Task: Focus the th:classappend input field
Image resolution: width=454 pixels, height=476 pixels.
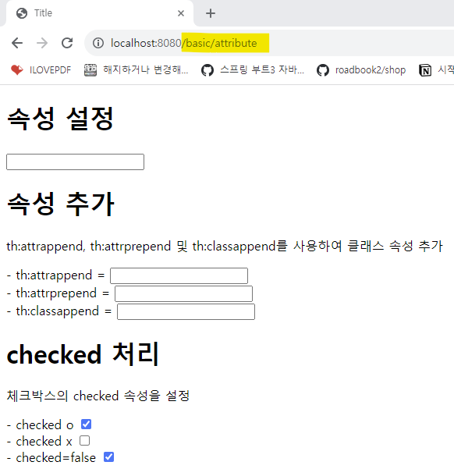Action: 186,312
